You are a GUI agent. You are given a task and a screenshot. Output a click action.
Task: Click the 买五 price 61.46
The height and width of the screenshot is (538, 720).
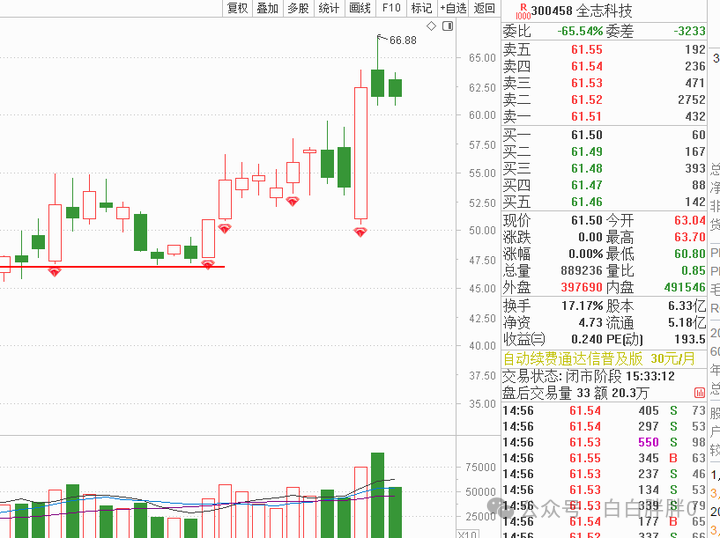586,202
